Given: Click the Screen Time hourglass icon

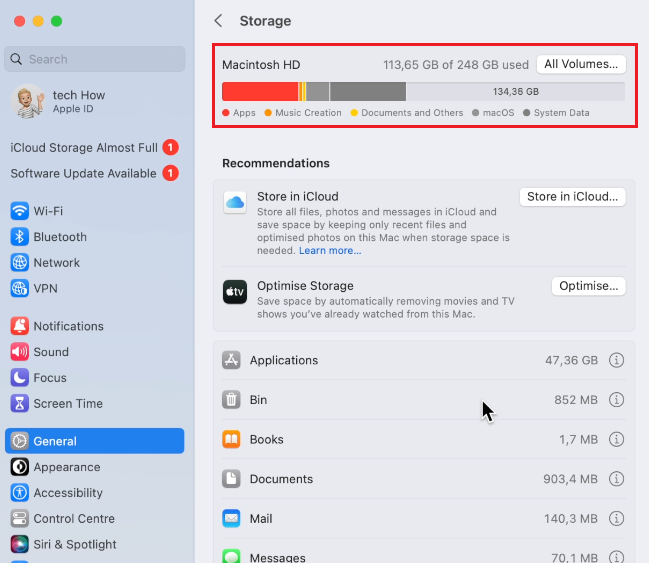Looking at the screenshot, I should coord(19,403).
